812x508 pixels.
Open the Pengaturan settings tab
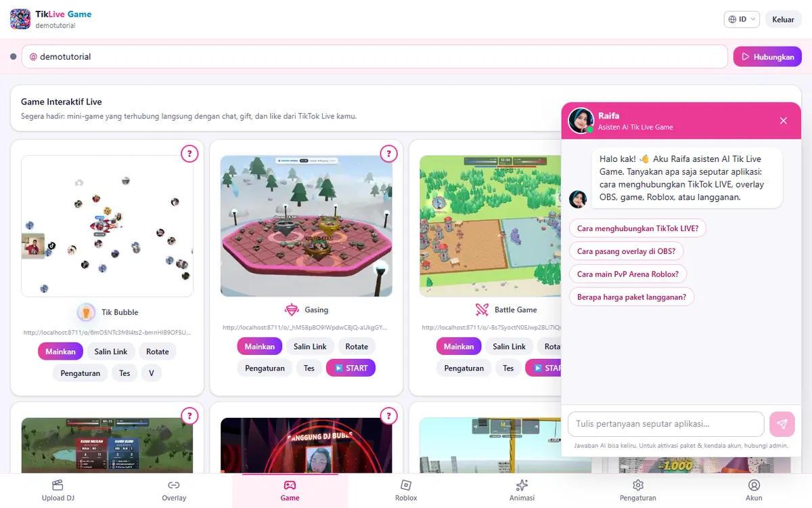coord(638,491)
